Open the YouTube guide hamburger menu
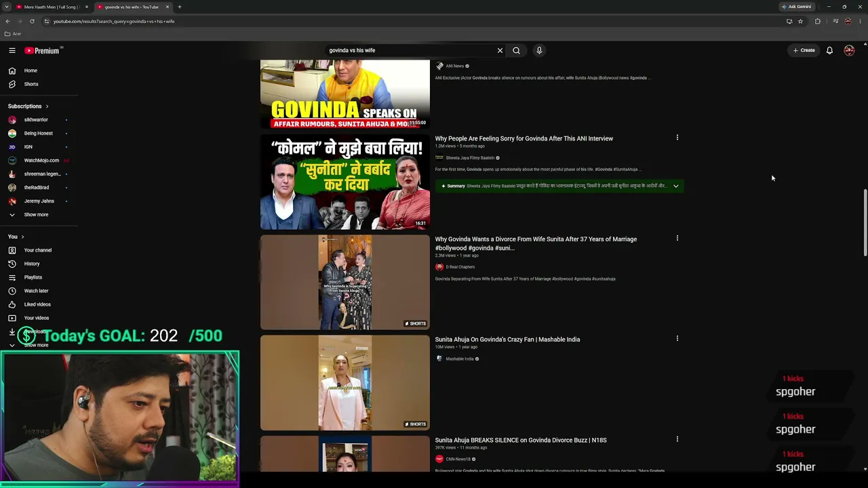 point(12,50)
